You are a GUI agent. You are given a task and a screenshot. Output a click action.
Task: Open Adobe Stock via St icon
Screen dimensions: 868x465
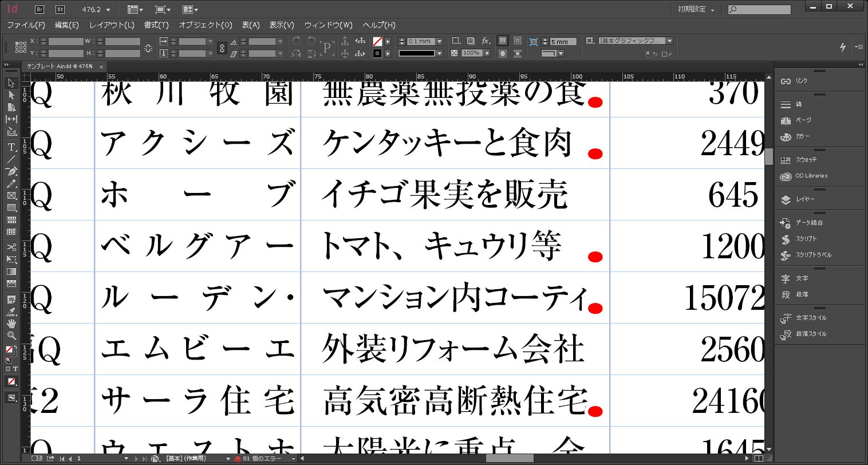60,9
